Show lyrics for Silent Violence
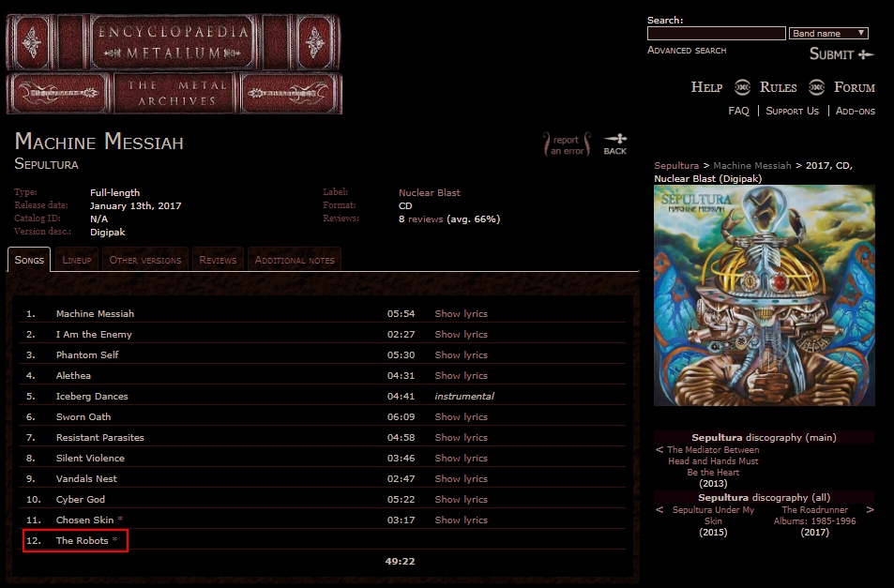The width and height of the screenshot is (894, 588). click(462, 458)
